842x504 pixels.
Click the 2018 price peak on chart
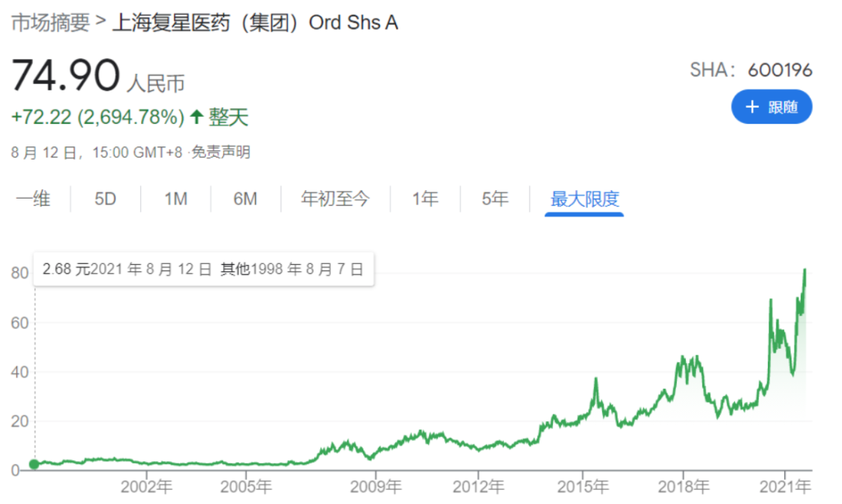click(682, 358)
